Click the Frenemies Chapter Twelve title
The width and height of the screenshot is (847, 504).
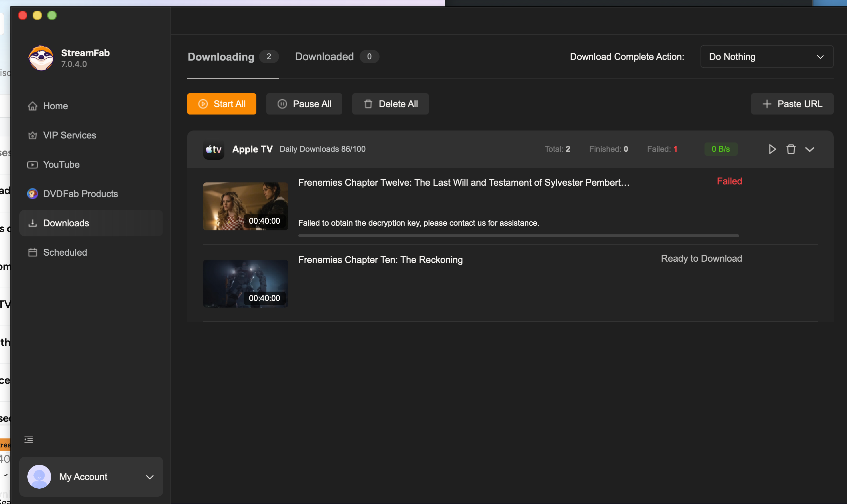[x=464, y=182]
